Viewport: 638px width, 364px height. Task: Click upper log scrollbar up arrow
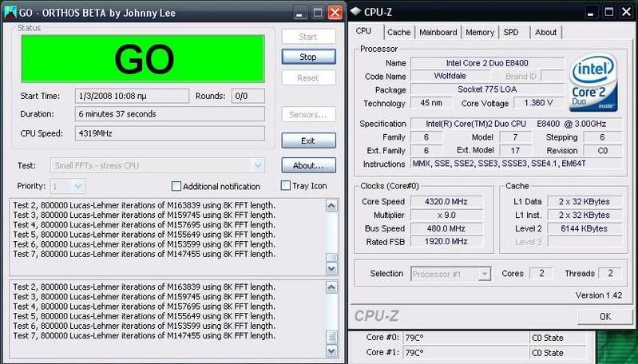(x=331, y=206)
